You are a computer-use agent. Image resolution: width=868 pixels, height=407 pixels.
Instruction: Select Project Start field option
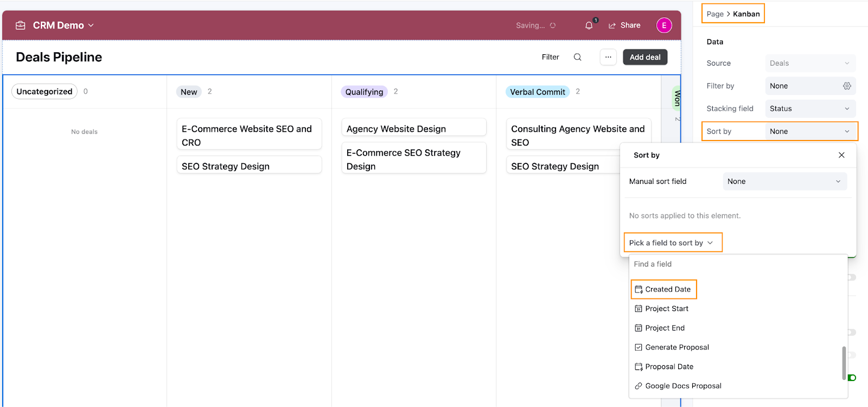tap(662, 309)
